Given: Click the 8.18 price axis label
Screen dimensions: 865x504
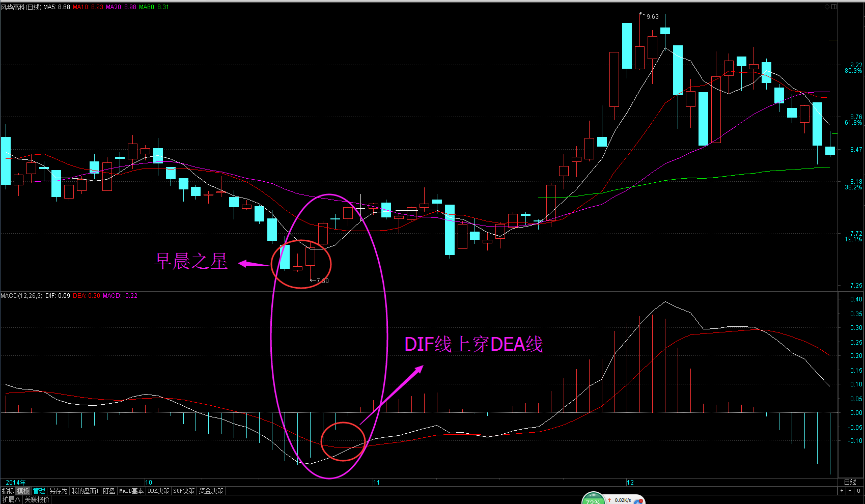Looking at the screenshot, I should coord(856,182).
